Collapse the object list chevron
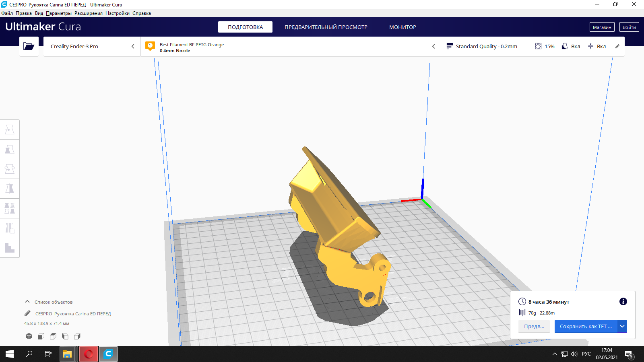Screen dimensions: 644x362 tap(27, 302)
